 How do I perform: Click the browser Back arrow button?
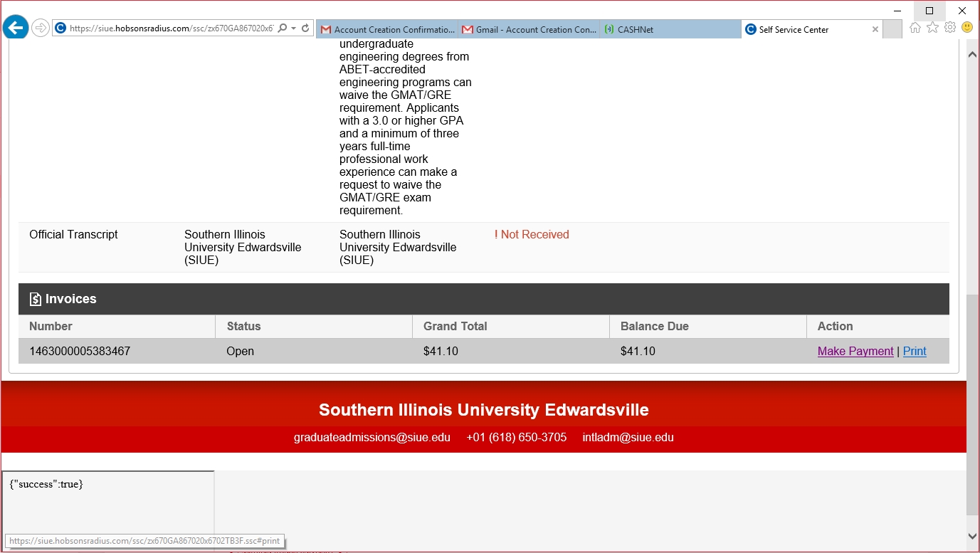pyautogui.click(x=16, y=28)
